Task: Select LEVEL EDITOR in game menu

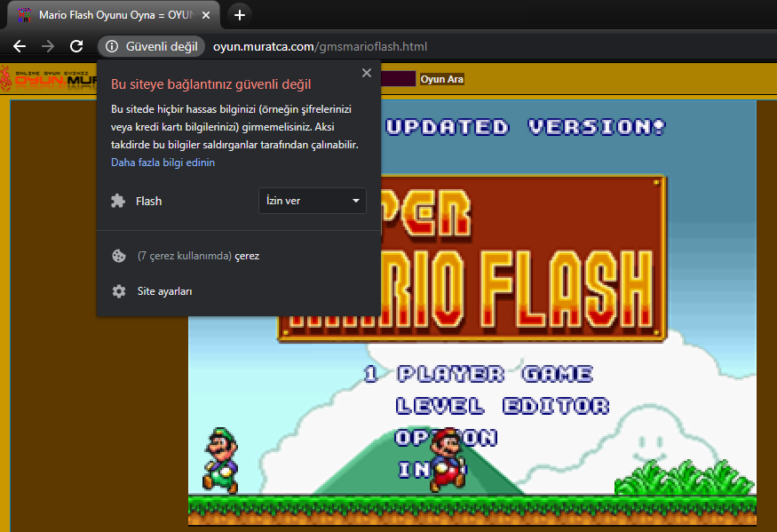Action: (x=502, y=406)
